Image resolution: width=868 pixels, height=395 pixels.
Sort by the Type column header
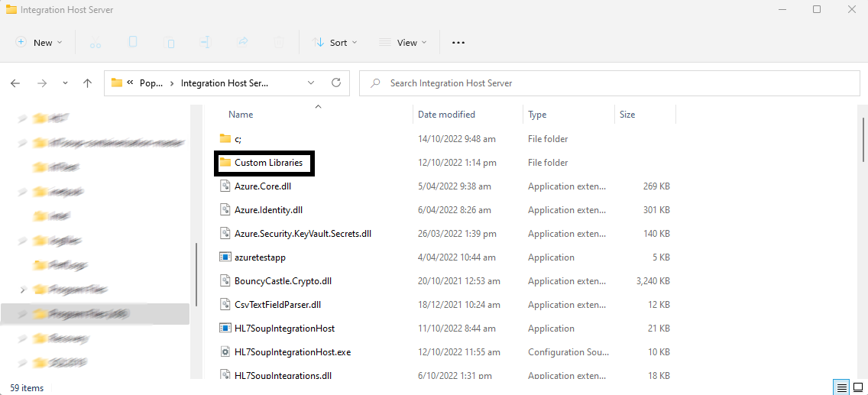[537, 115]
